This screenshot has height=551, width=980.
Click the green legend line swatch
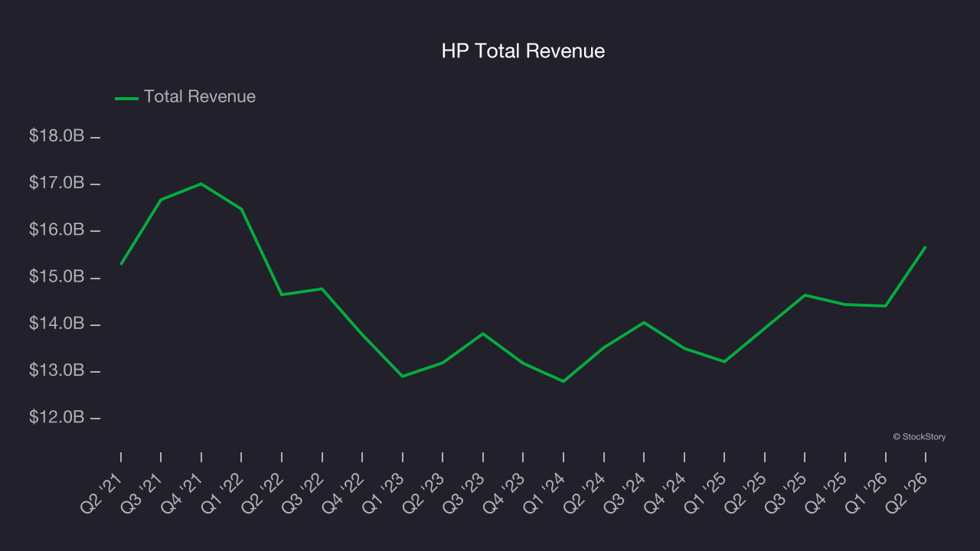coord(126,98)
